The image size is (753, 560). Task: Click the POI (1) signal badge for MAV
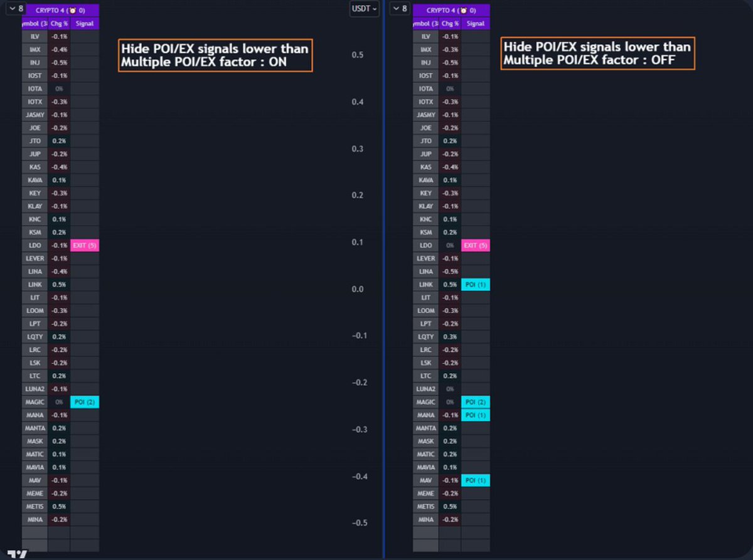[475, 480]
